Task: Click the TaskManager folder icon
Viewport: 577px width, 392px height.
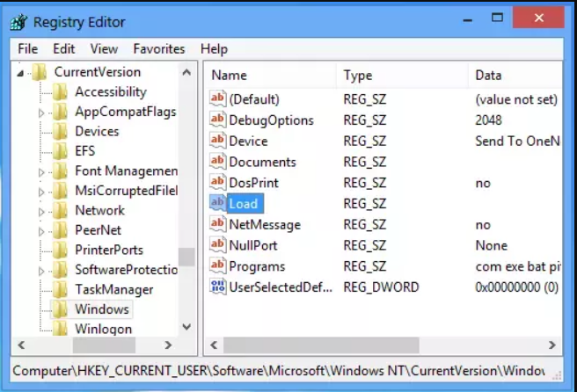Action: pos(60,290)
